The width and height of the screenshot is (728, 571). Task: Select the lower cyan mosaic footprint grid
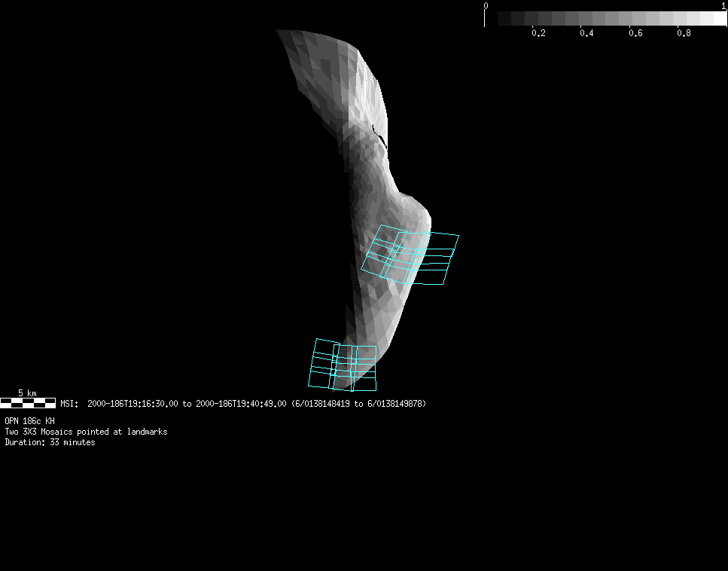pos(343,365)
